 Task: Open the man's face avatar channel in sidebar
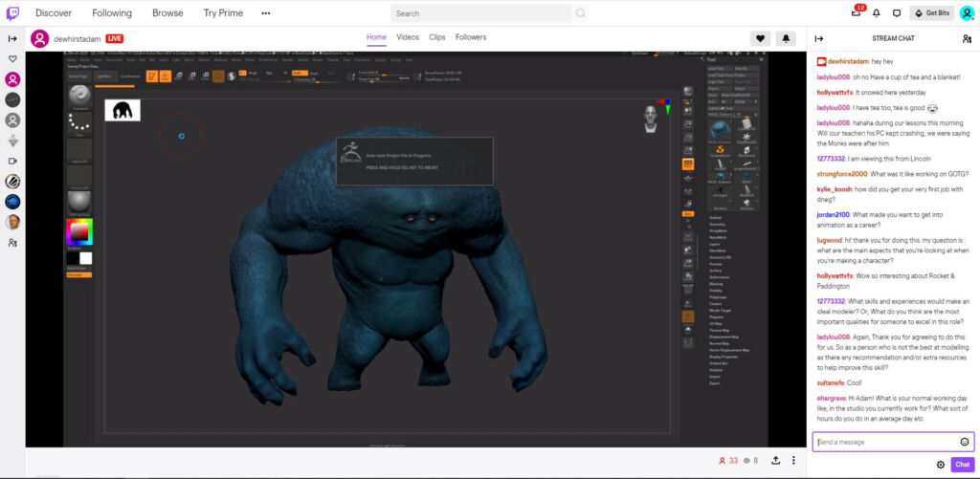(x=12, y=223)
